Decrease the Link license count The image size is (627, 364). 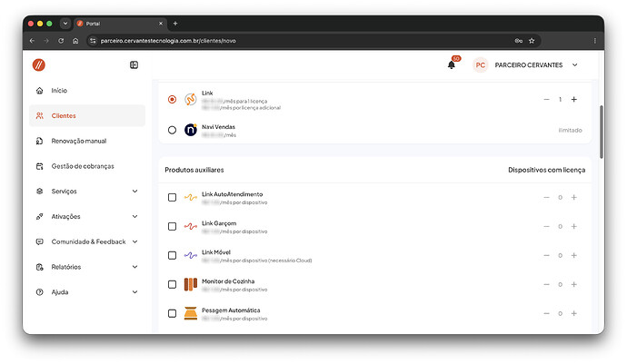547,99
